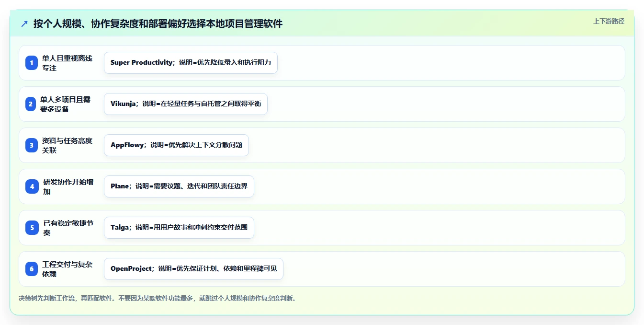Click the footer note starting 决策树先判断工作流

click(158, 298)
